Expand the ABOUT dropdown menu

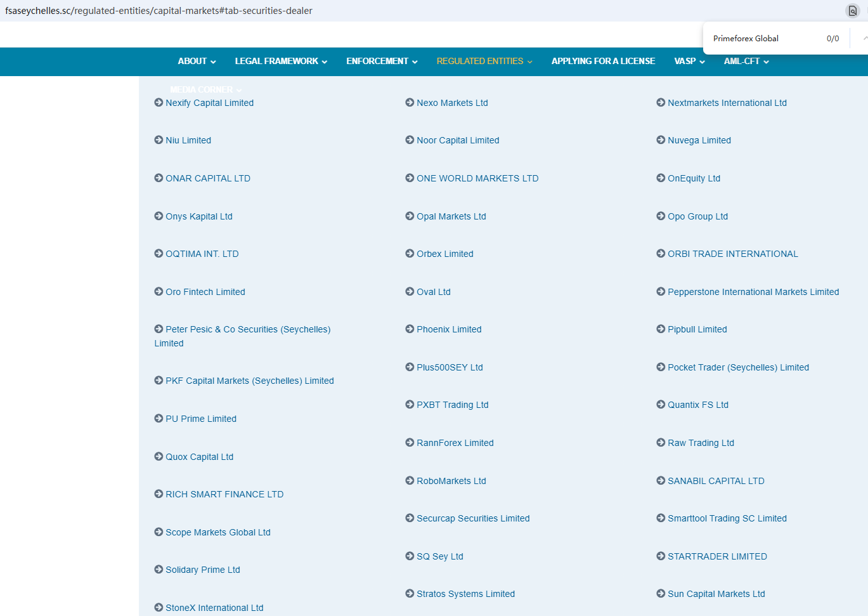point(197,61)
